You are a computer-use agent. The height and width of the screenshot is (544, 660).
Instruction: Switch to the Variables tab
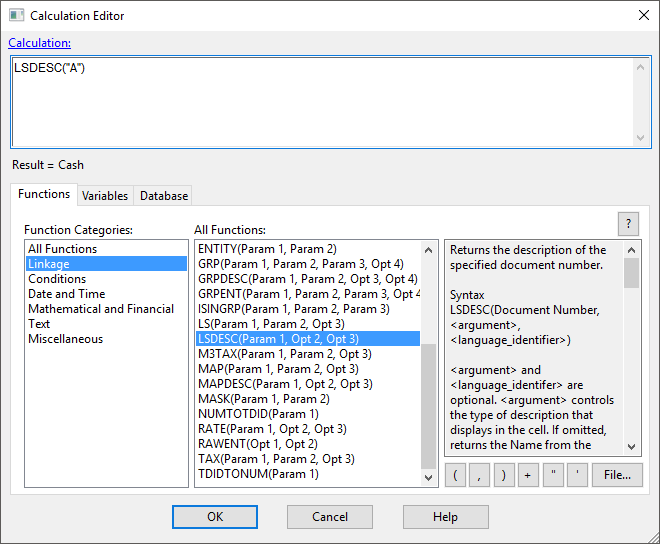click(105, 196)
